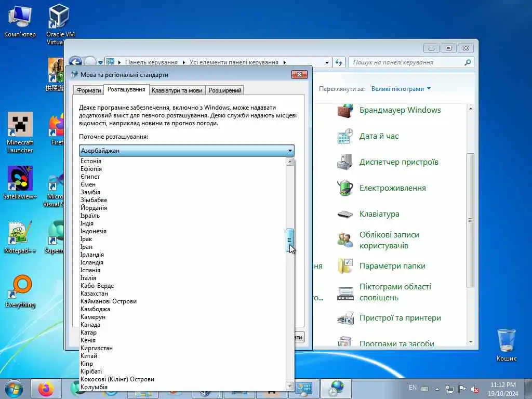Click country list scroll down arrow
The width and height of the screenshot is (532, 399).
point(289,386)
